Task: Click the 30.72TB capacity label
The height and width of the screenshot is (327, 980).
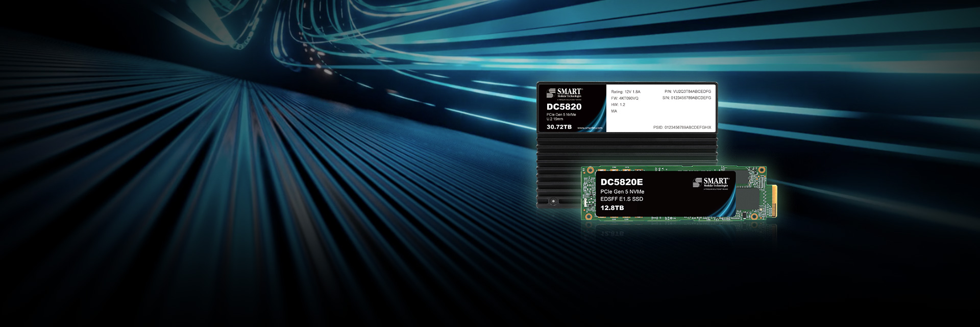Action: click(559, 127)
